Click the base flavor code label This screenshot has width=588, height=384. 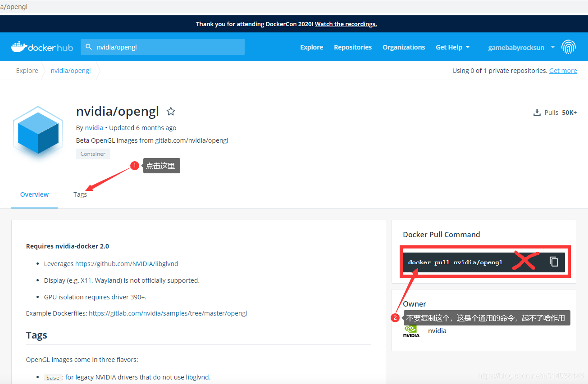(x=53, y=378)
